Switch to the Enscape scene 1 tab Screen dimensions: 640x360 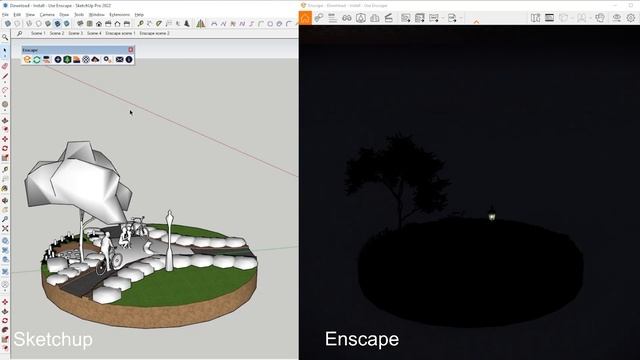[120, 33]
